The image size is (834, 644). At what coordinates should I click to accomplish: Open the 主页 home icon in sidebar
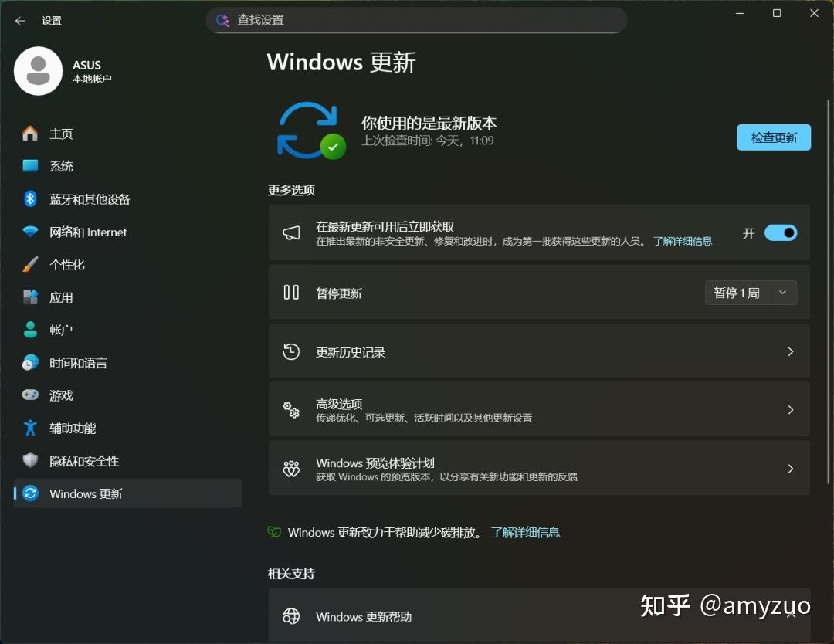point(29,133)
